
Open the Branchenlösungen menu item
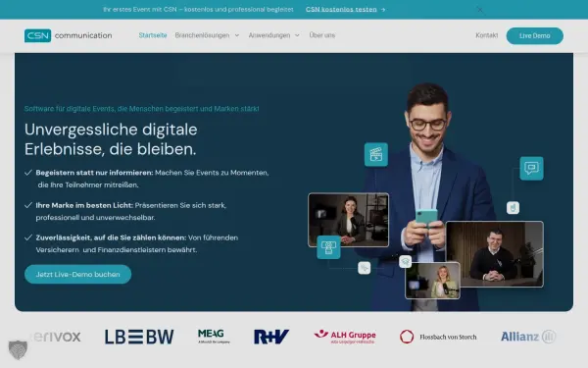(202, 35)
